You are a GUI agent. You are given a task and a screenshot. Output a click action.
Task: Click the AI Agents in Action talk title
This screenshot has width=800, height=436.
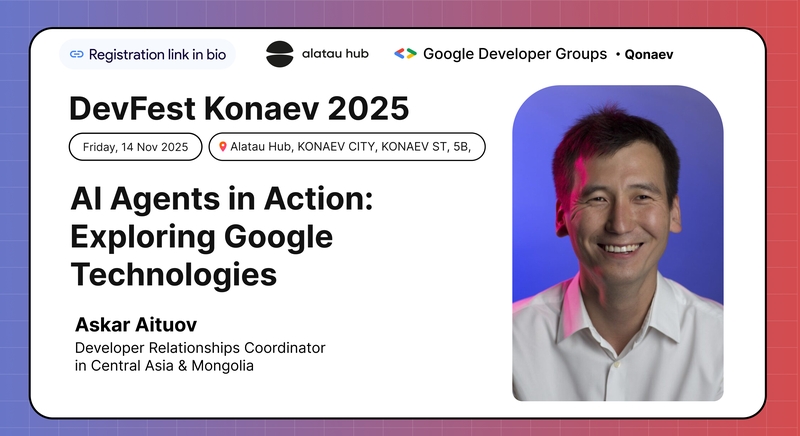tap(222, 237)
